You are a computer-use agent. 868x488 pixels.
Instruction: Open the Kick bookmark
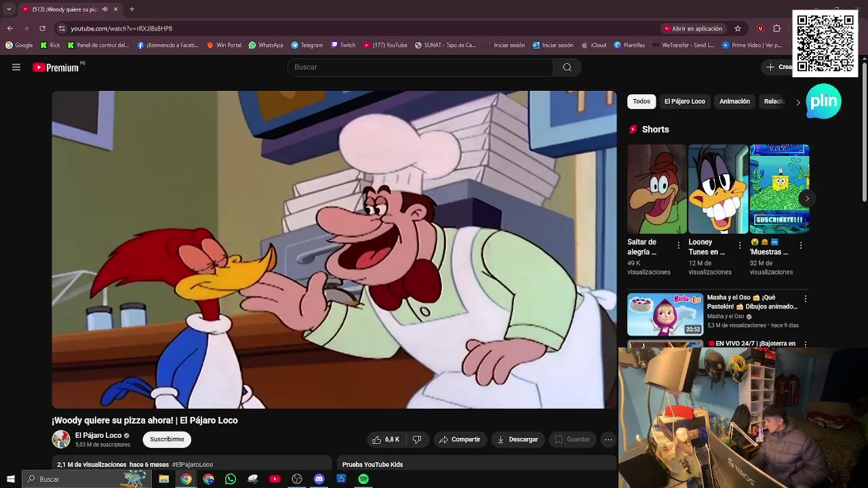click(x=50, y=45)
